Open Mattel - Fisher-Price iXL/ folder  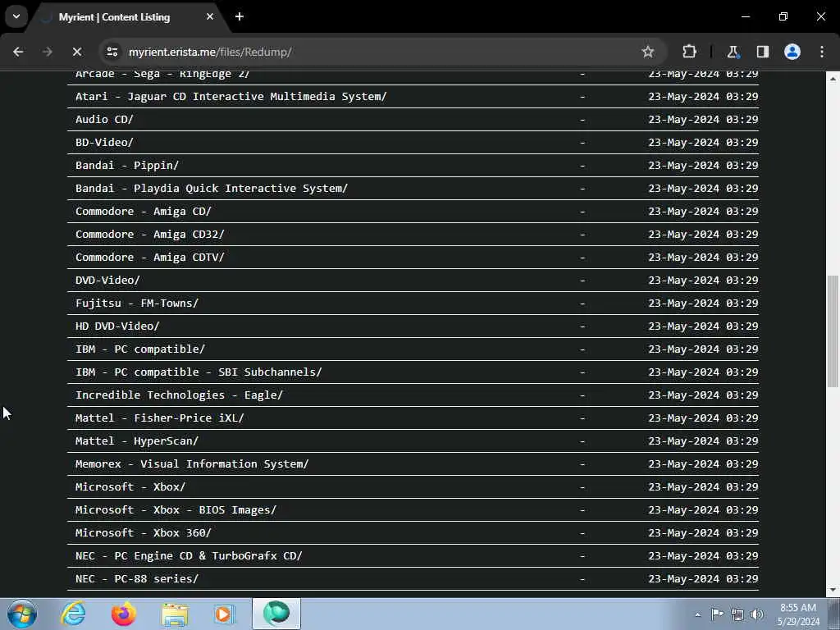coord(160,418)
